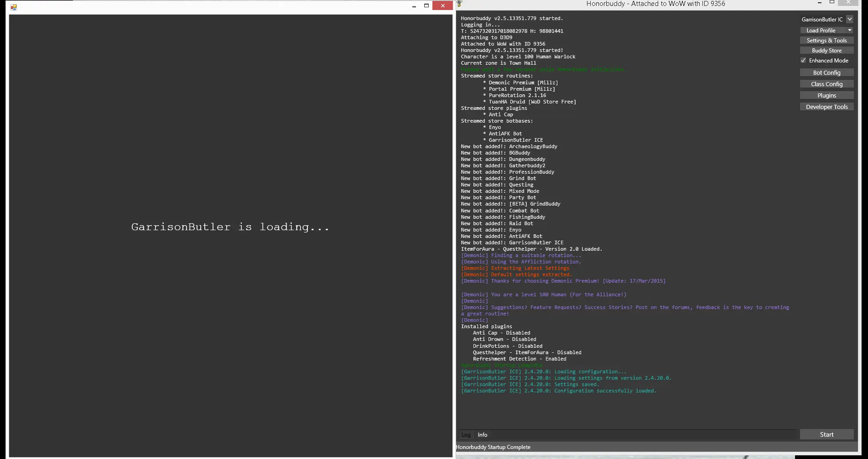Click log line '[Demonic] Default settings extracted.'
This screenshot has height=459, width=868.
click(x=516, y=275)
